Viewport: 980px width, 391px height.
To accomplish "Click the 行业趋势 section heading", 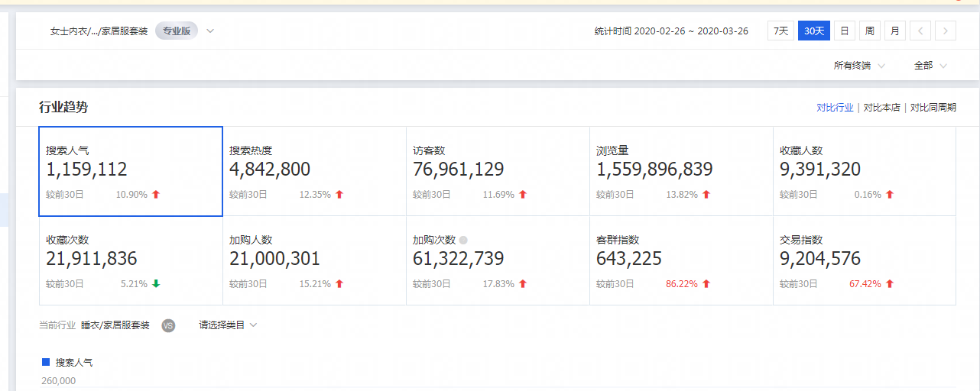I will click(63, 107).
